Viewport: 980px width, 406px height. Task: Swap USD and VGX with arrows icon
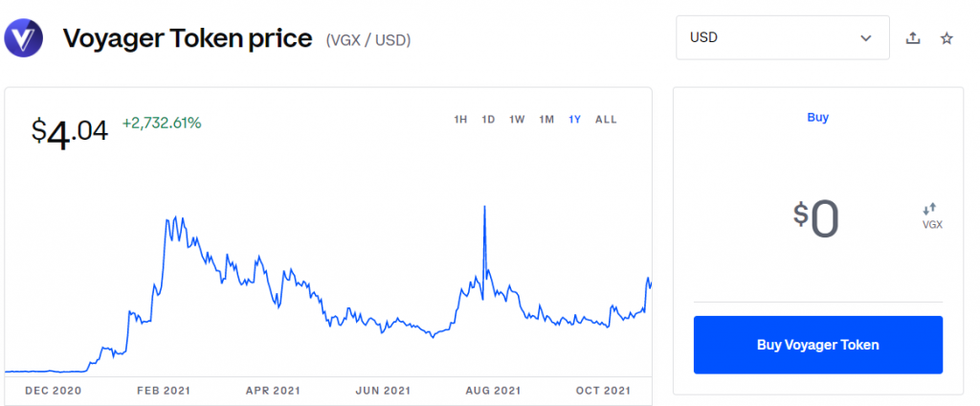tap(930, 209)
